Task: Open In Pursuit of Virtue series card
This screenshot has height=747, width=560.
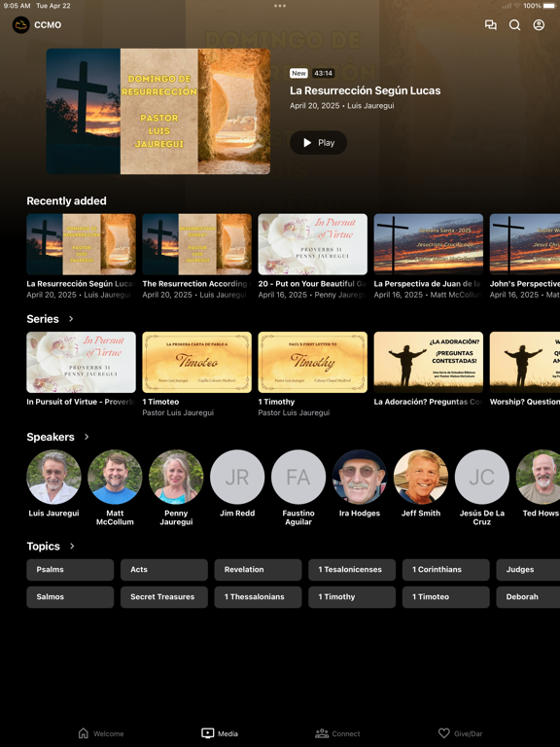Action: pos(81,362)
